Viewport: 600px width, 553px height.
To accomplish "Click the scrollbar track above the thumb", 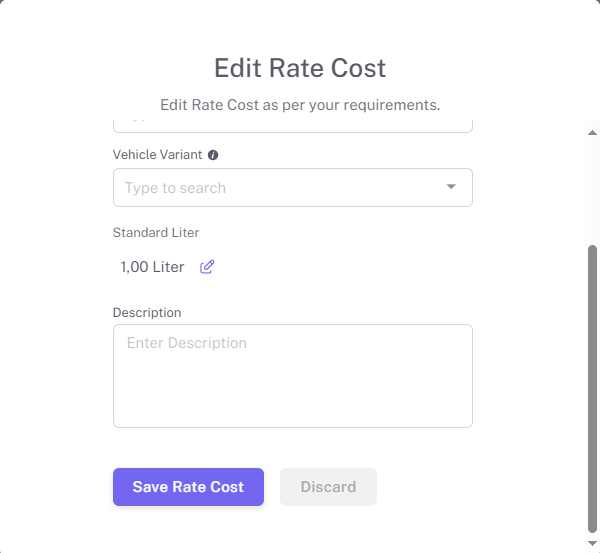I will pyautogui.click(x=592, y=191).
